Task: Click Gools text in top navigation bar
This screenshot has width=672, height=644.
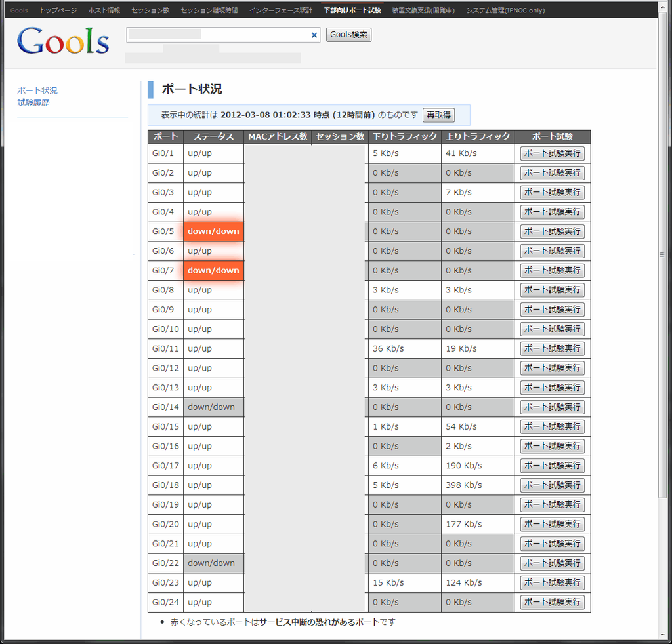Action: click(x=19, y=10)
